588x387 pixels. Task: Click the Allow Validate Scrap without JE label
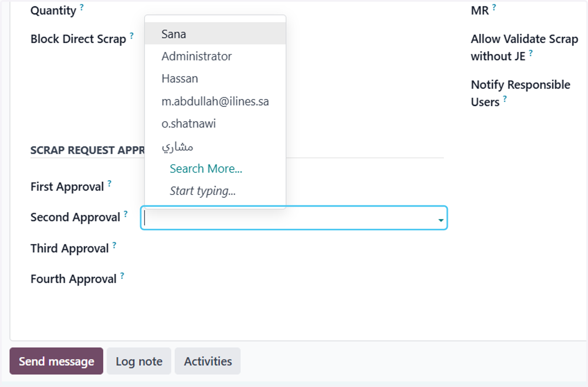[x=524, y=48]
